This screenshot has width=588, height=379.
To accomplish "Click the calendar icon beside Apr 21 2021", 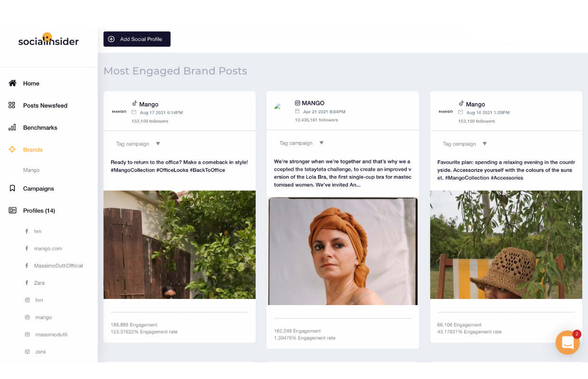I will 297,111.
